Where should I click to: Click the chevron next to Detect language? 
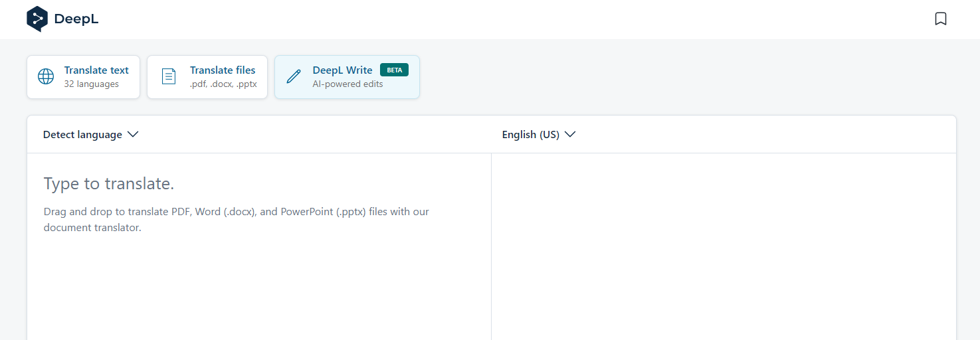click(x=133, y=134)
